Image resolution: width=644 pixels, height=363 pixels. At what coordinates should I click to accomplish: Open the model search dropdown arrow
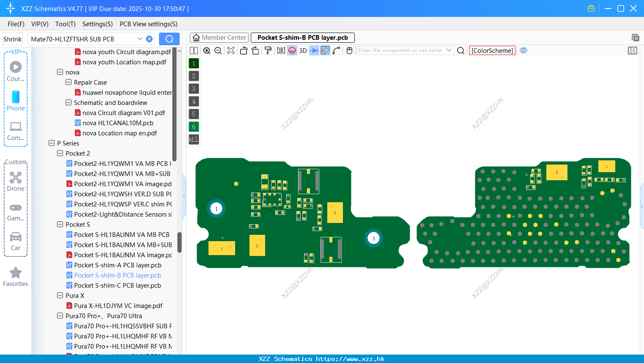point(140,39)
